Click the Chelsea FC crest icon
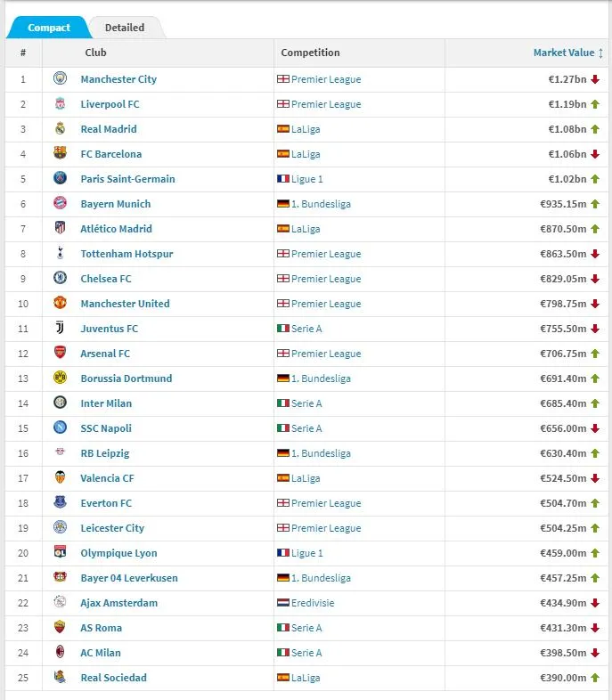This screenshot has height=700, width=612. coord(60,279)
